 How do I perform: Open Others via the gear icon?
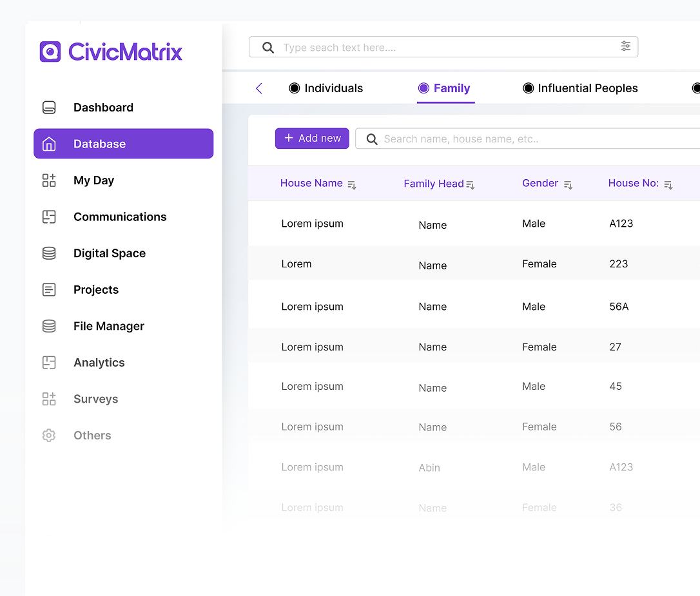pyautogui.click(x=49, y=435)
